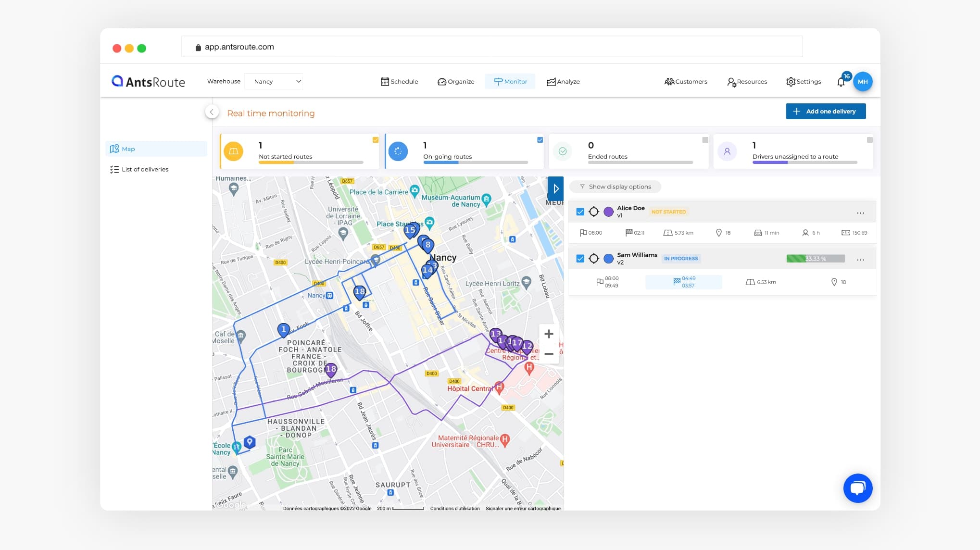Click the MH user avatar
980x550 pixels.
tap(863, 82)
